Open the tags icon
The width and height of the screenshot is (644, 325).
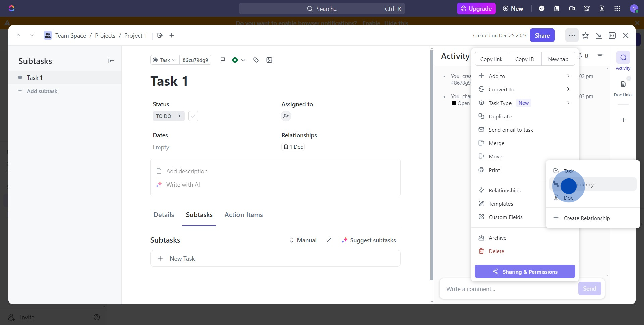256,60
